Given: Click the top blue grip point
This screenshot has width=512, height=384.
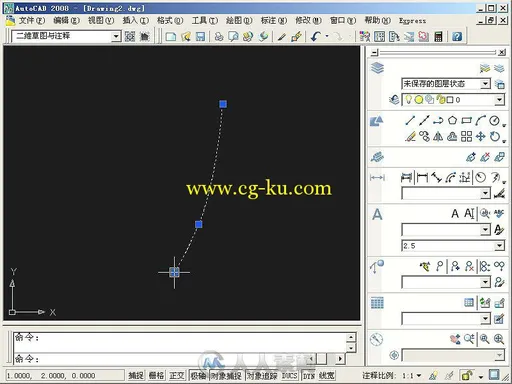Looking at the screenshot, I should click(223, 104).
